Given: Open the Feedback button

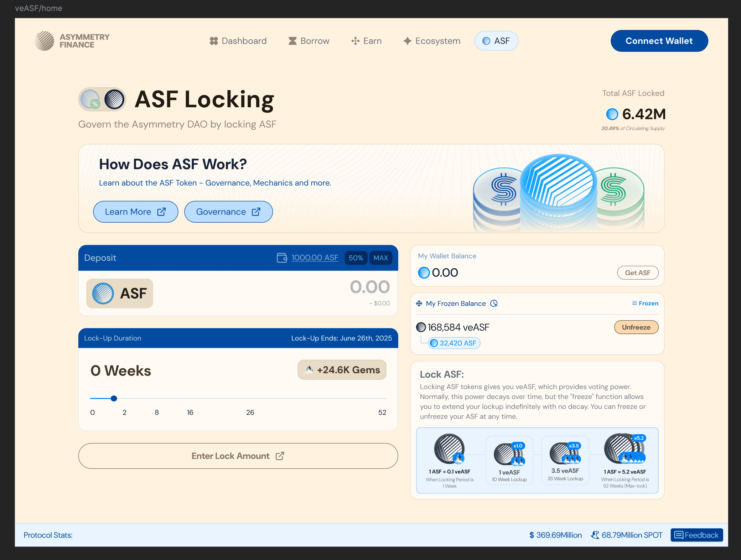Looking at the screenshot, I should tap(697, 535).
